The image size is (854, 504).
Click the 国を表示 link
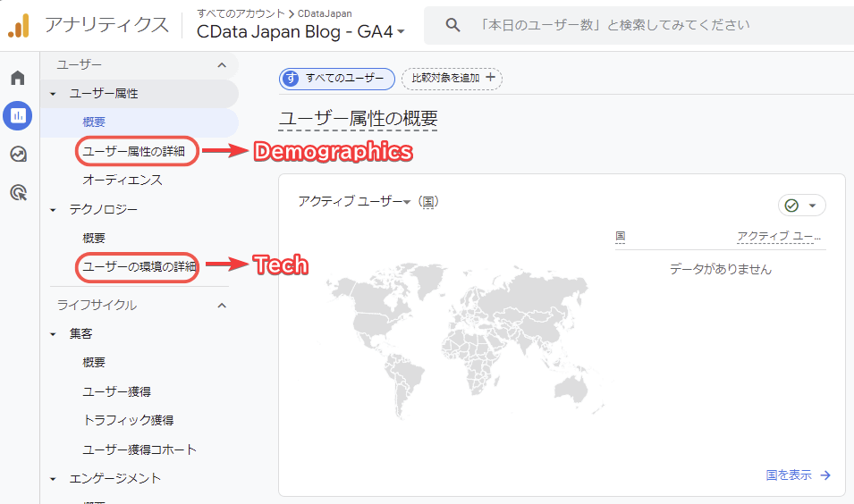pos(789,475)
